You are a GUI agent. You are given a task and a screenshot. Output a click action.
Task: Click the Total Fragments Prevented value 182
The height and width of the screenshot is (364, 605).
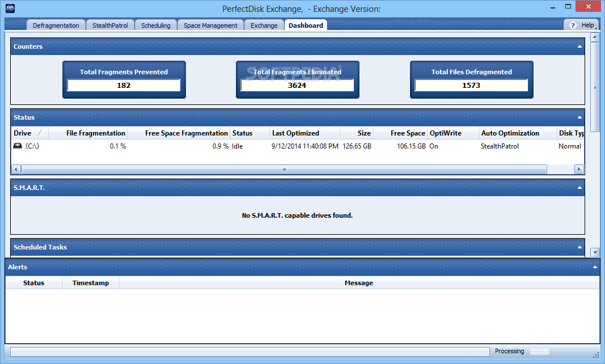pos(124,85)
